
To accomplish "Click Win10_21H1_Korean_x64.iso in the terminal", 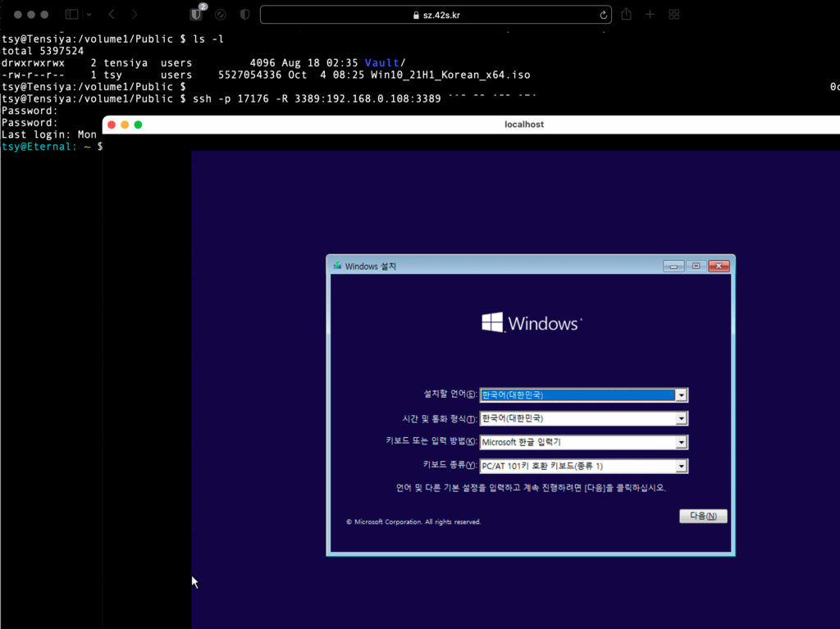I will [x=450, y=75].
